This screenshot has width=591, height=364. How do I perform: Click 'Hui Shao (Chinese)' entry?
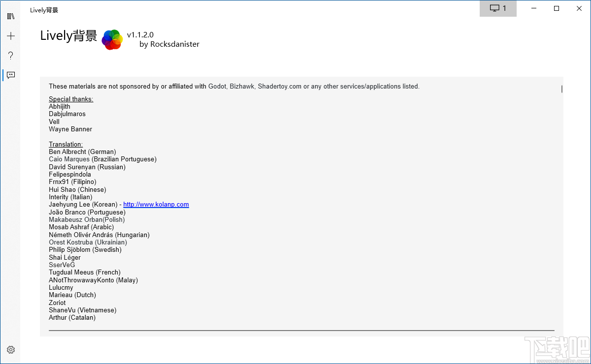[x=77, y=189]
